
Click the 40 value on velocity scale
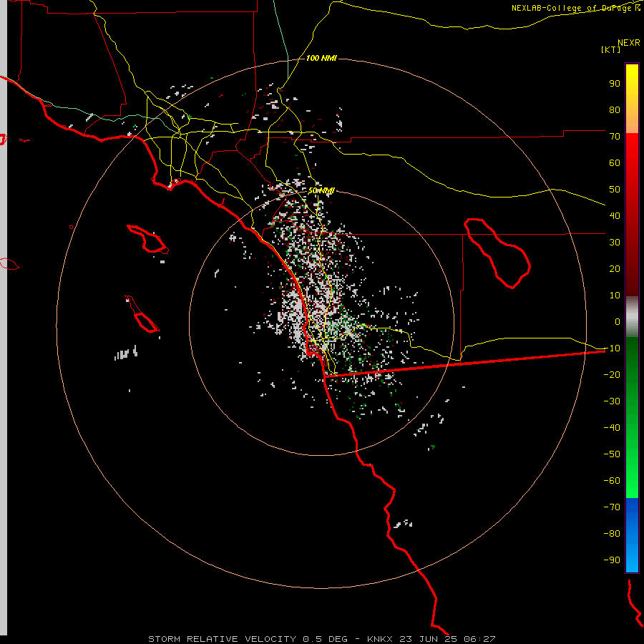[615, 215]
